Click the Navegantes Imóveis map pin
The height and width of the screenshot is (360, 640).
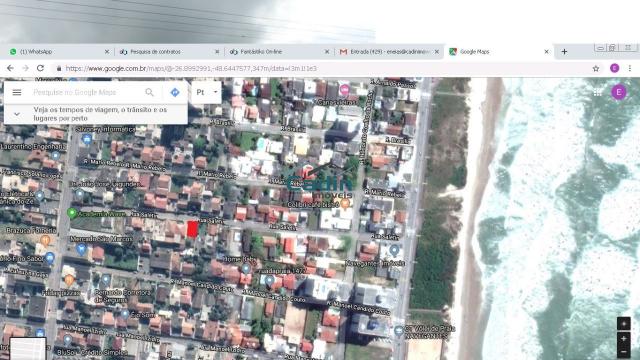click(x=394, y=250)
